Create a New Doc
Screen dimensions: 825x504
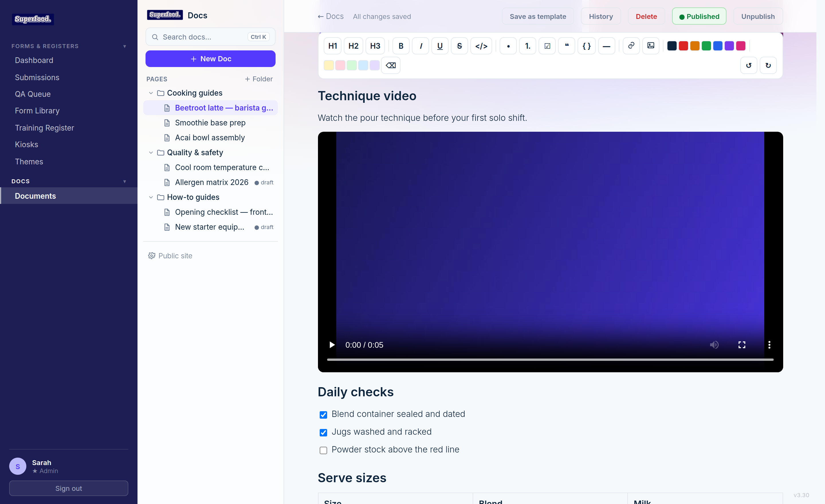[x=210, y=59]
